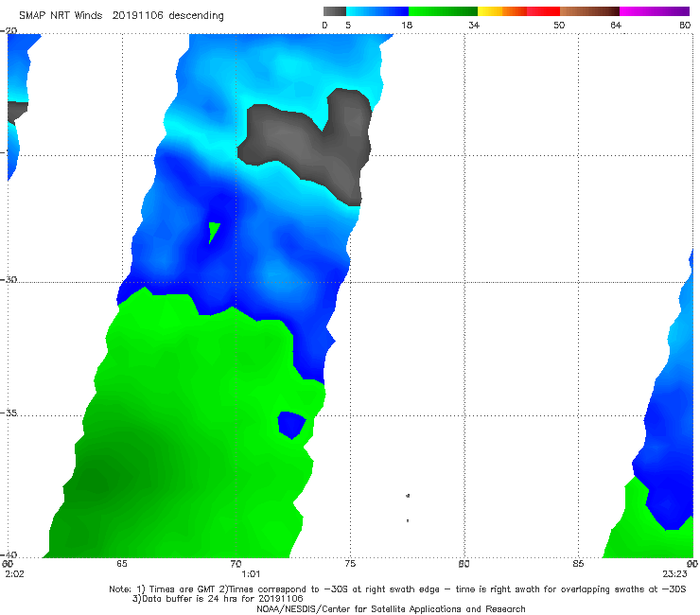Click the gray segment of the color scale
700x615 pixels.
pyautogui.click(x=335, y=11)
